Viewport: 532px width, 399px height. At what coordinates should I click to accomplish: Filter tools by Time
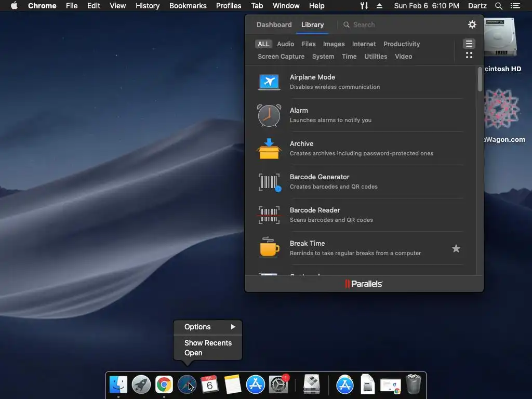[349, 57]
